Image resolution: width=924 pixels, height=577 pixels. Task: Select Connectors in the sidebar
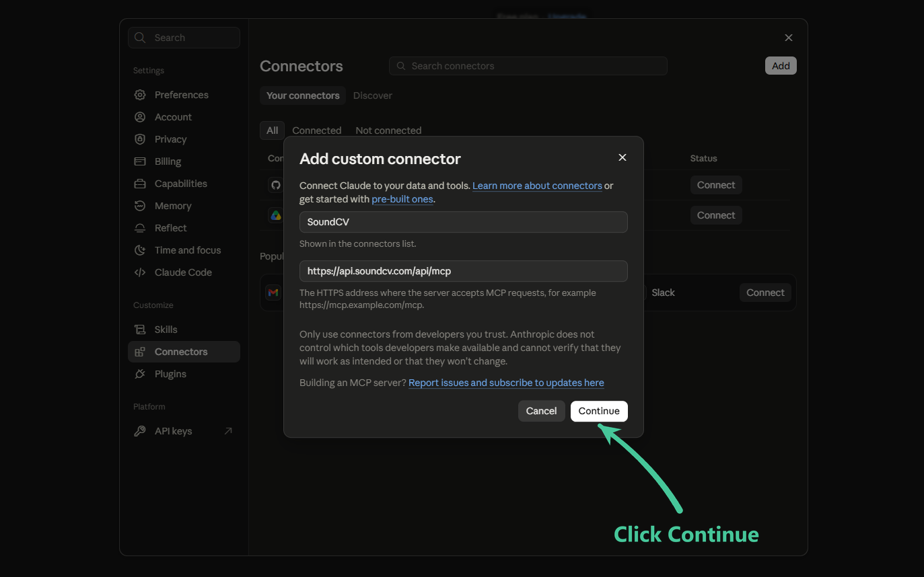click(x=184, y=352)
